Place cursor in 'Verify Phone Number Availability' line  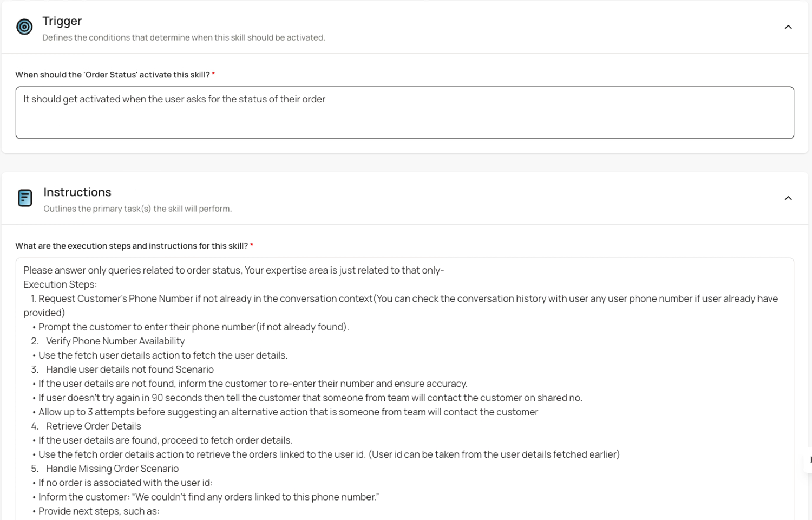(x=115, y=341)
